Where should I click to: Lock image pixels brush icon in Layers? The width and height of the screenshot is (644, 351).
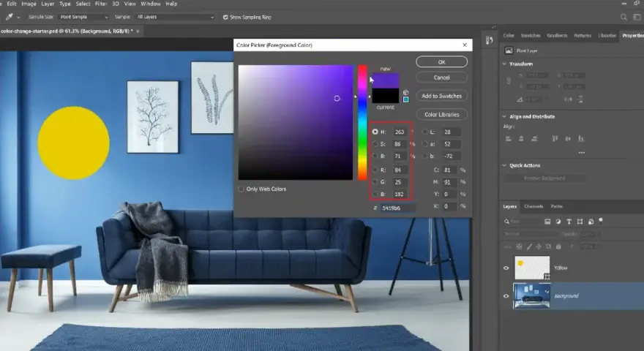[x=529, y=246]
